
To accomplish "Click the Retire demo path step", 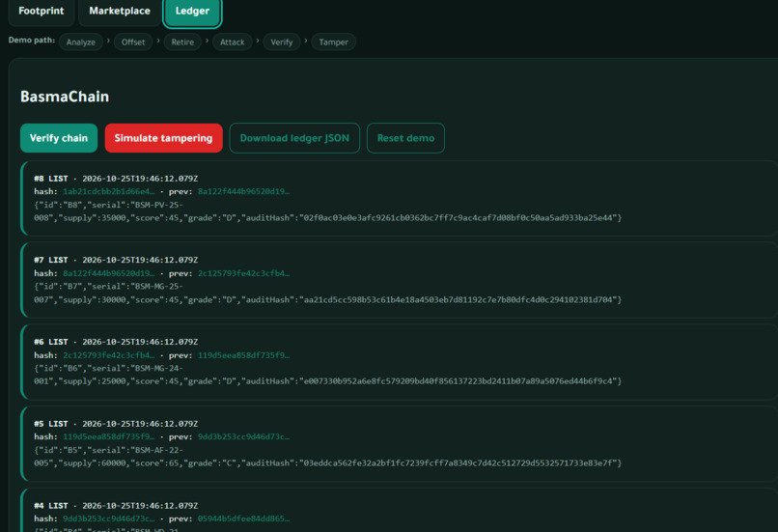I will [x=182, y=42].
